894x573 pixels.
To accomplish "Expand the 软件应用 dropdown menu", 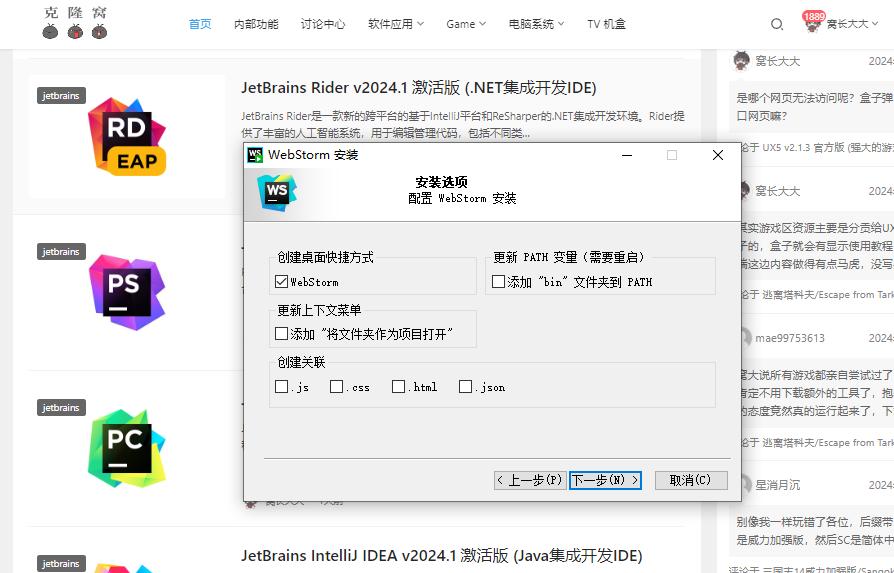I will (x=396, y=24).
